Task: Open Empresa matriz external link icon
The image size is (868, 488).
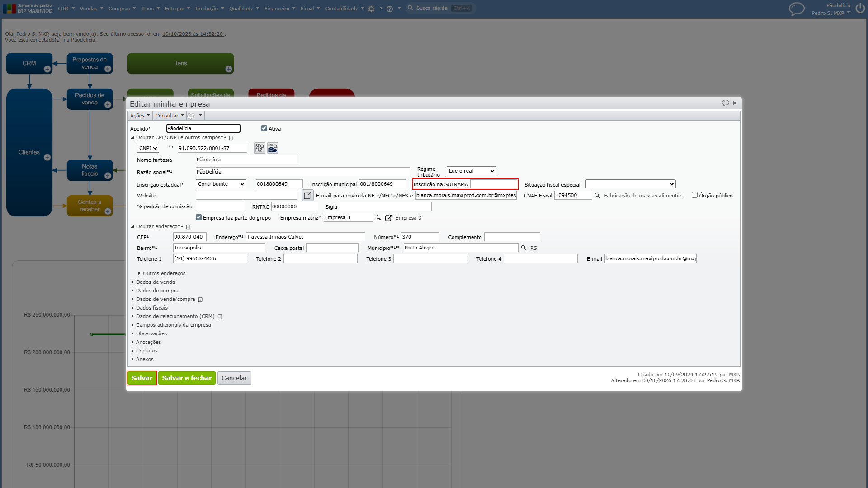Action: tap(388, 218)
